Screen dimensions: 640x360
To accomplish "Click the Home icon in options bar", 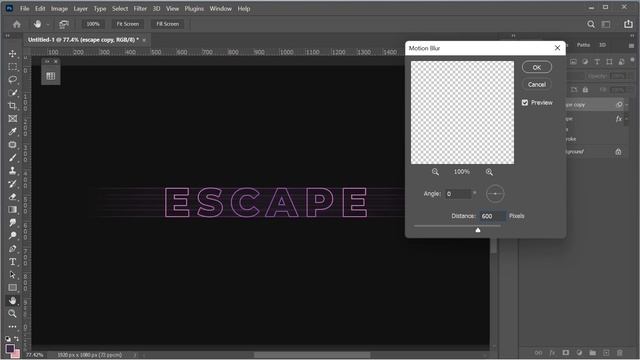I will point(17,24).
